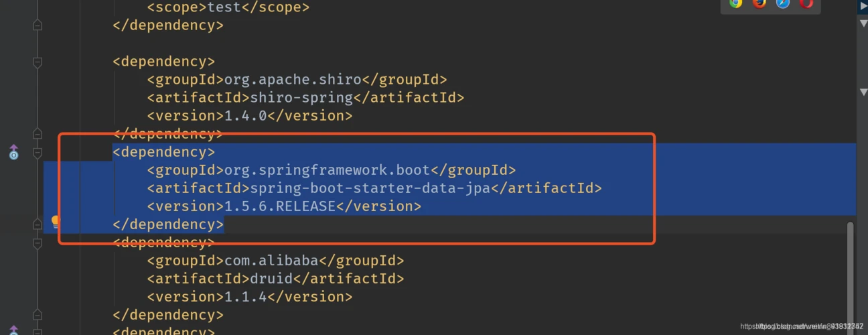Click fold marker at shiro closing dependency tag
868x335 pixels.
[x=38, y=134]
